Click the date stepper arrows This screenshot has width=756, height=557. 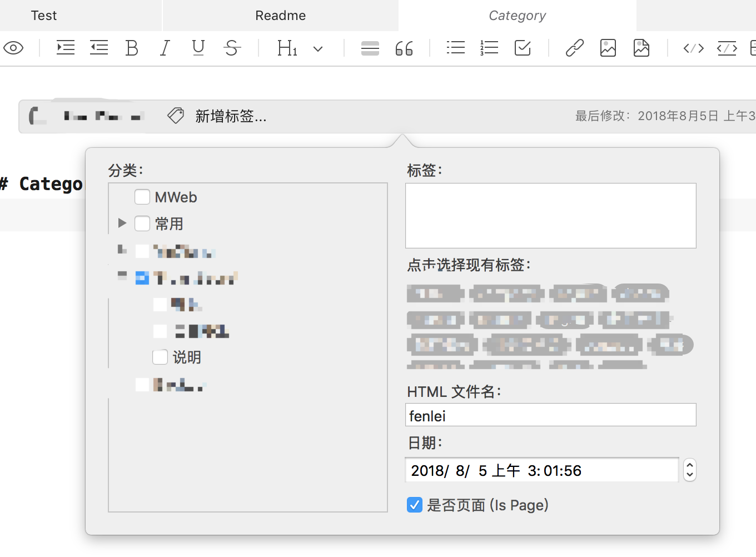tap(689, 470)
